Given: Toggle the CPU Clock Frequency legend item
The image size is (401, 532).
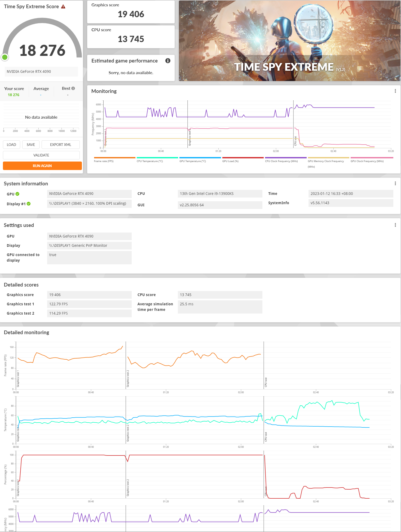Looking at the screenshot, I should click(286, 160).
